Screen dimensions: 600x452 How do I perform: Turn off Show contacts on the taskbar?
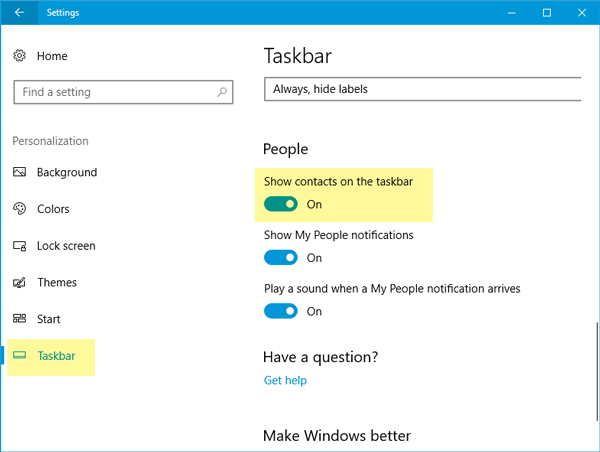click(x=281, y=204)
